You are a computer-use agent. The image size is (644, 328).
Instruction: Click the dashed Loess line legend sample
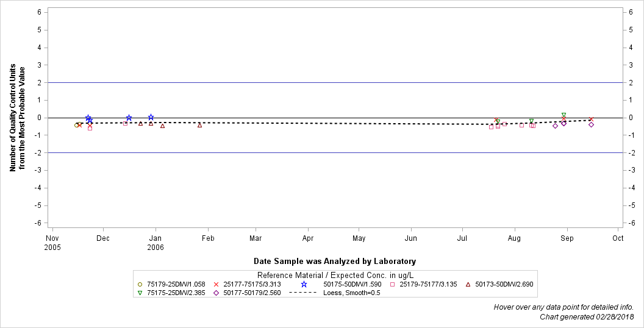[303, 293]
